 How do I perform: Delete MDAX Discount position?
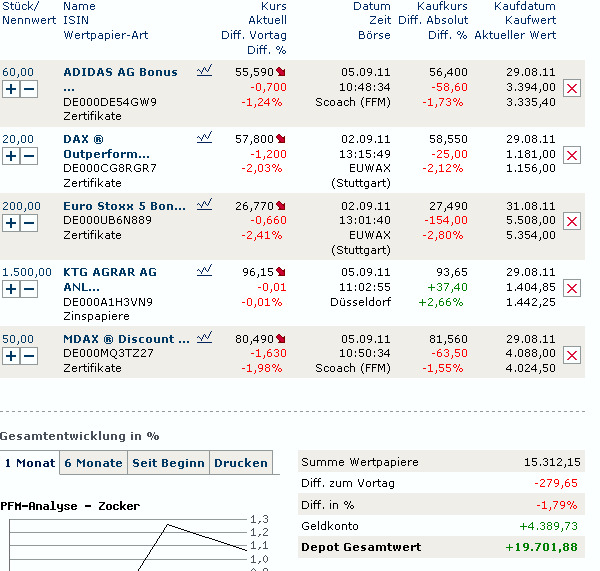point(572,355)
